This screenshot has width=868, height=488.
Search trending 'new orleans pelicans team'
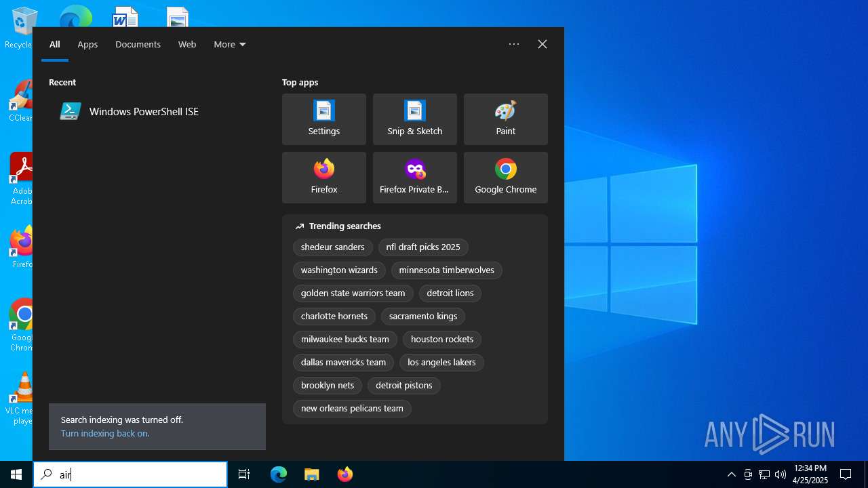[352, 409]
